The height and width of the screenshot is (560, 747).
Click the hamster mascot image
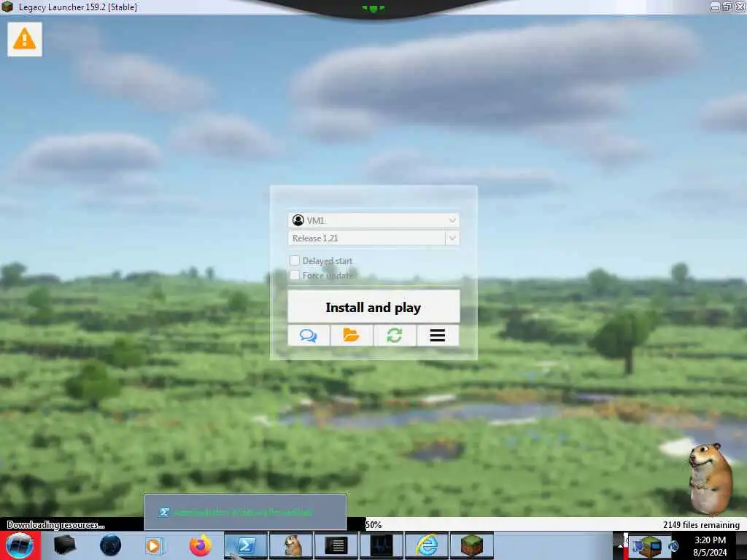711,479
